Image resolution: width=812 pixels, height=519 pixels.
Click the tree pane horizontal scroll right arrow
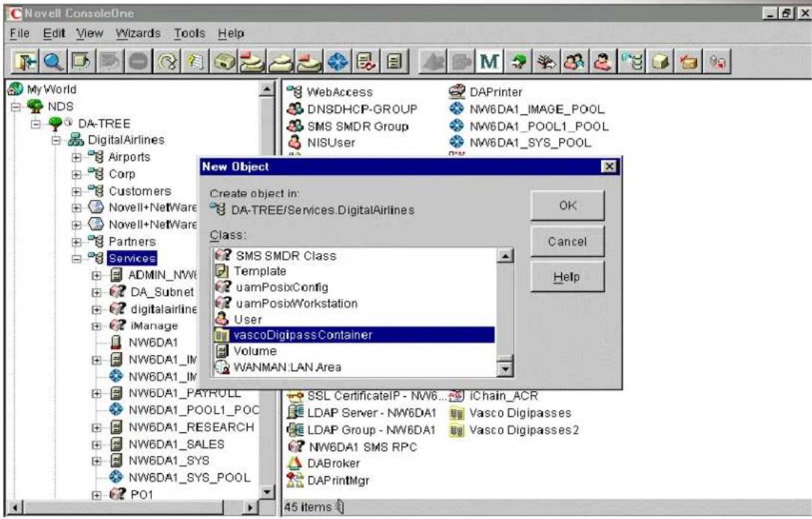pos(250,508)
